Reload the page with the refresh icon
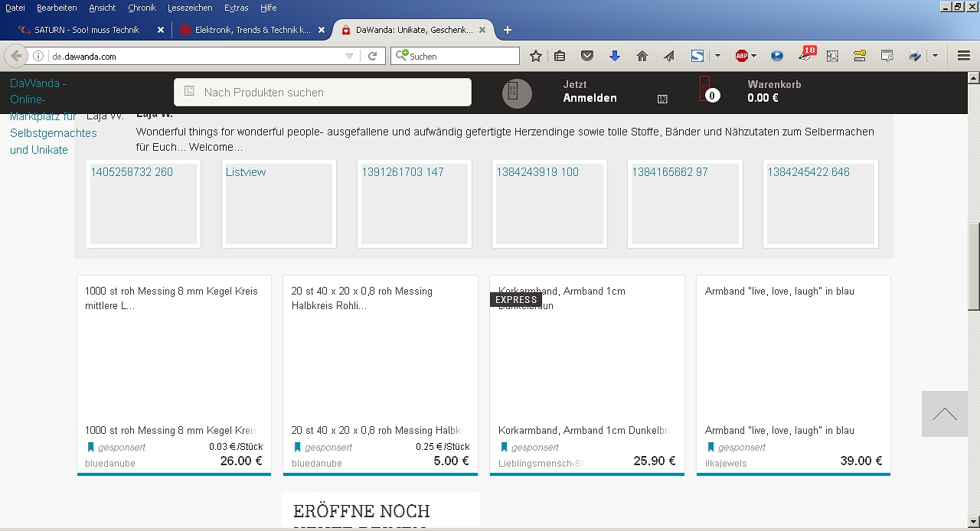980x531 pixels. (x=372, y=56)
